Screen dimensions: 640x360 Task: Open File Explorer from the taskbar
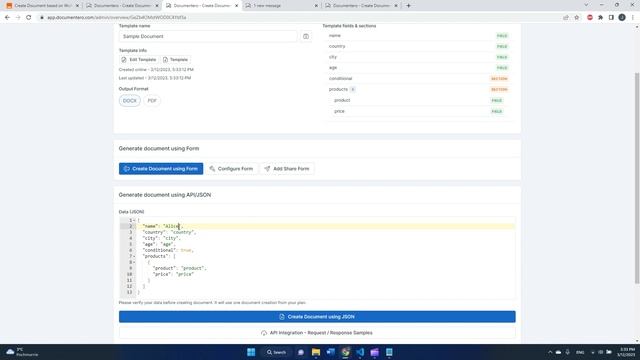(x=316, y=352)
